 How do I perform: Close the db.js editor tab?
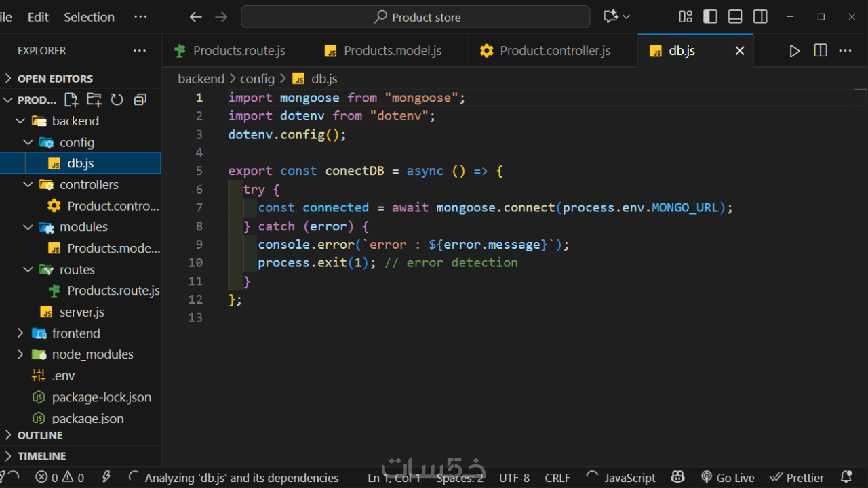point(740,51)
